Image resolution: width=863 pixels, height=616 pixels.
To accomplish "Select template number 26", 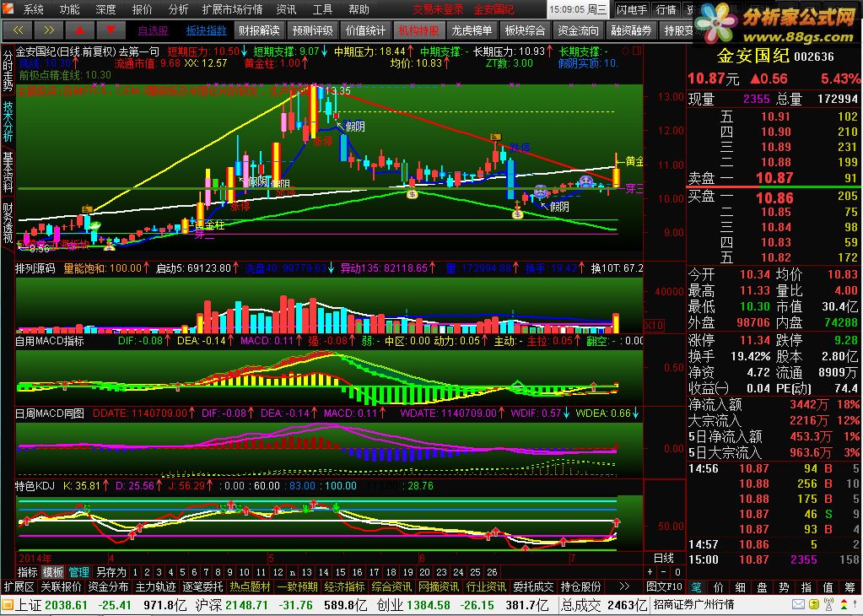I will 492,572.
